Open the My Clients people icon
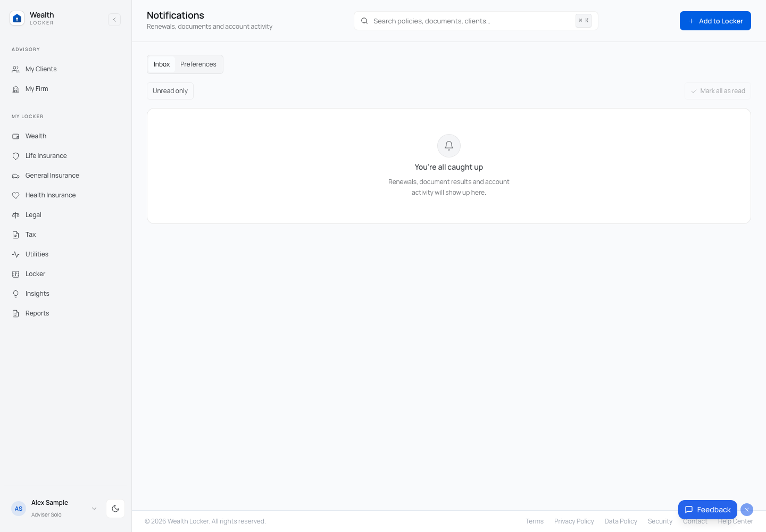 pos(16,69)
